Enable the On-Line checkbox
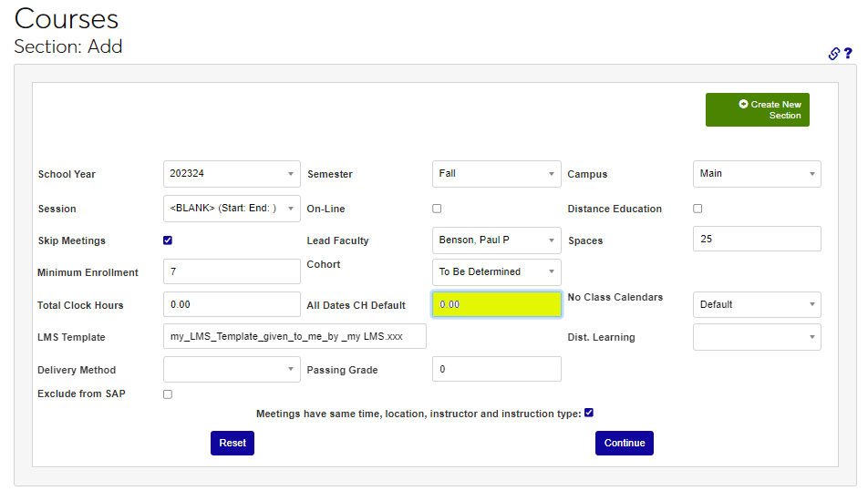This screenshot has height=501, width=868. pos(437,209)
